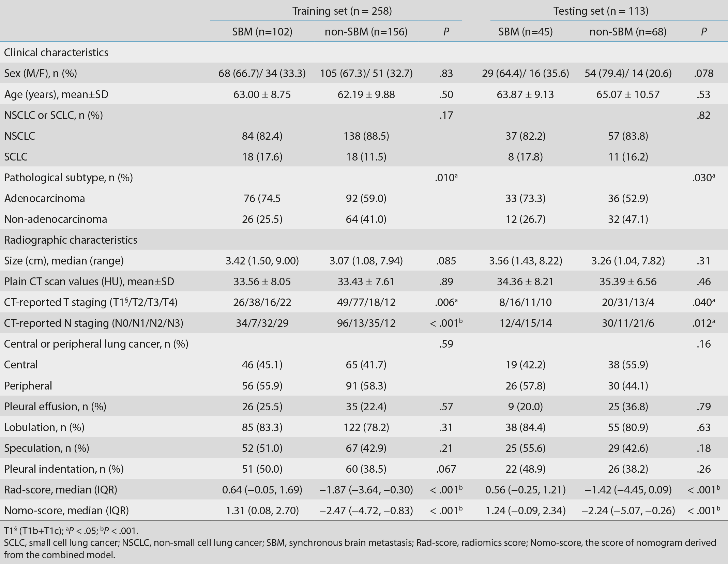Select the '.067' Pleural indentation P value
The height and width of the screenshot is (564, 728).
pos(446,469)
